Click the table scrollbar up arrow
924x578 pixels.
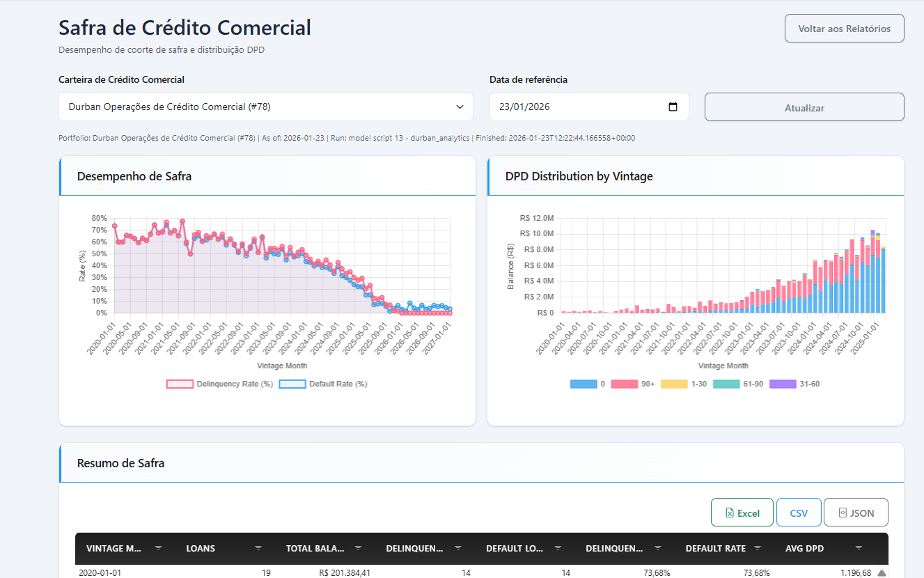click(882, 573)
